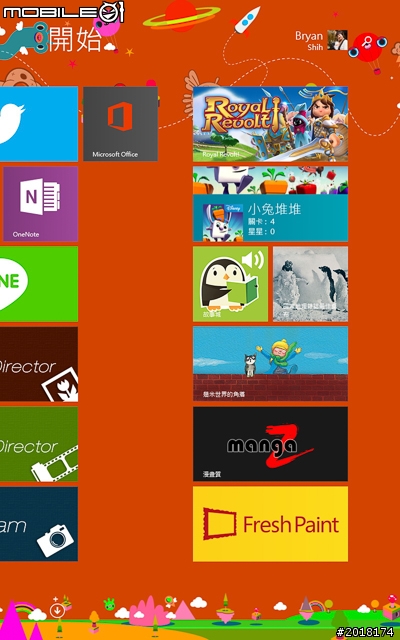The height and width of the screenshot is (640, 400).
Task: Open the 小兔堆堆 Disney game tile
Action: pyautogui.click(x=270, y=204)
